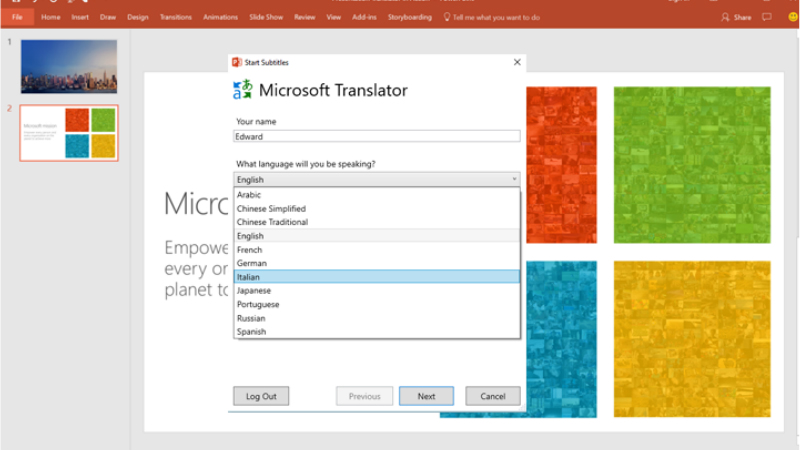Image resolution: width=800 pixels, height=450 pixels.
Task: Select German in the language list
Action: click(377, 263)
